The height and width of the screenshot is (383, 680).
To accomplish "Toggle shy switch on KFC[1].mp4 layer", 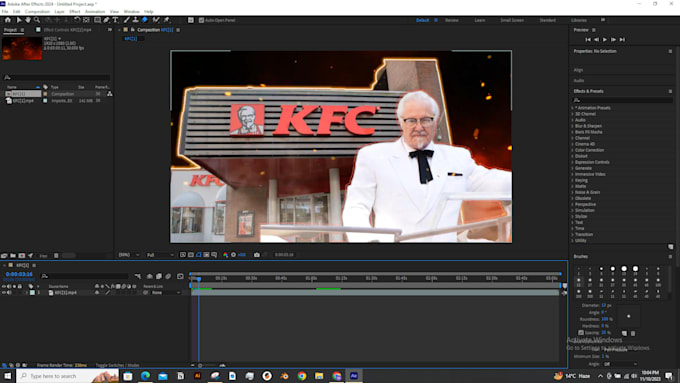I will point(97,293).
